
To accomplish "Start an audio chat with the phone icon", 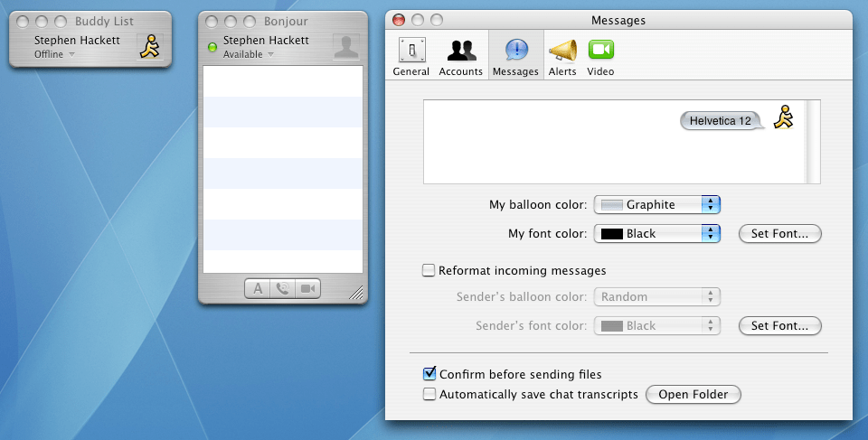I will click(283, 289).
